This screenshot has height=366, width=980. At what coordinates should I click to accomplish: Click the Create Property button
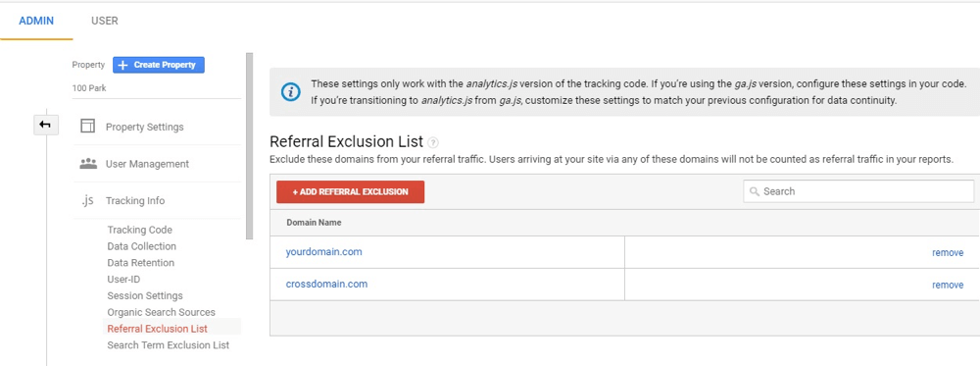(159, 65)
